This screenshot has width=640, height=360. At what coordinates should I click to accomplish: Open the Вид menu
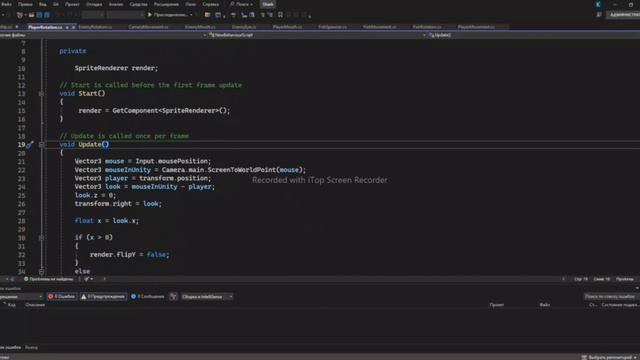pyautogui.click(x=42, y=4)
